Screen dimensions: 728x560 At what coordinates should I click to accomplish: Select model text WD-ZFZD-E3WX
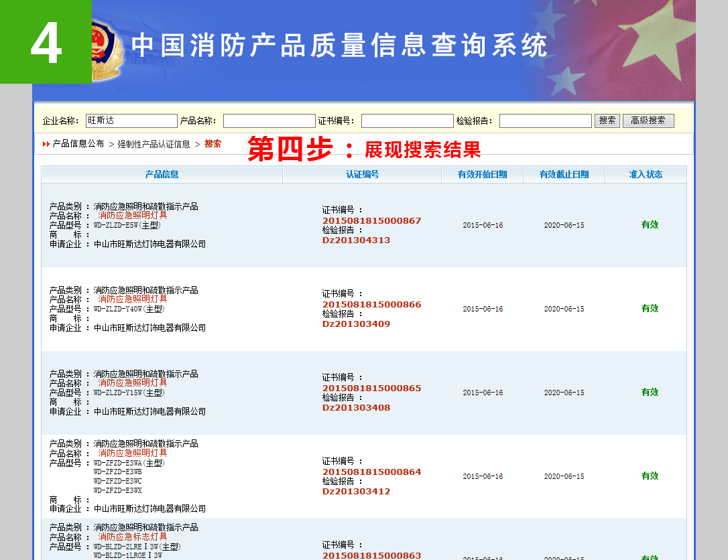click(x=117, y=490)
